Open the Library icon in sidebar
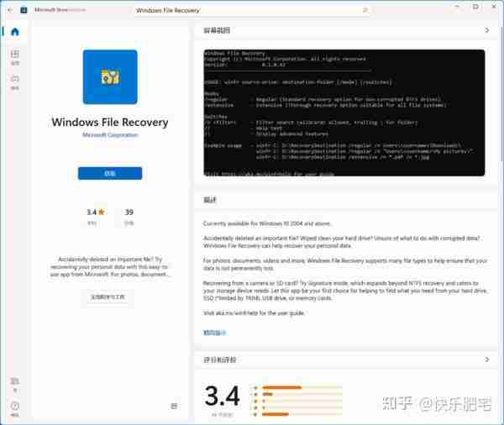 pos(15,385)
